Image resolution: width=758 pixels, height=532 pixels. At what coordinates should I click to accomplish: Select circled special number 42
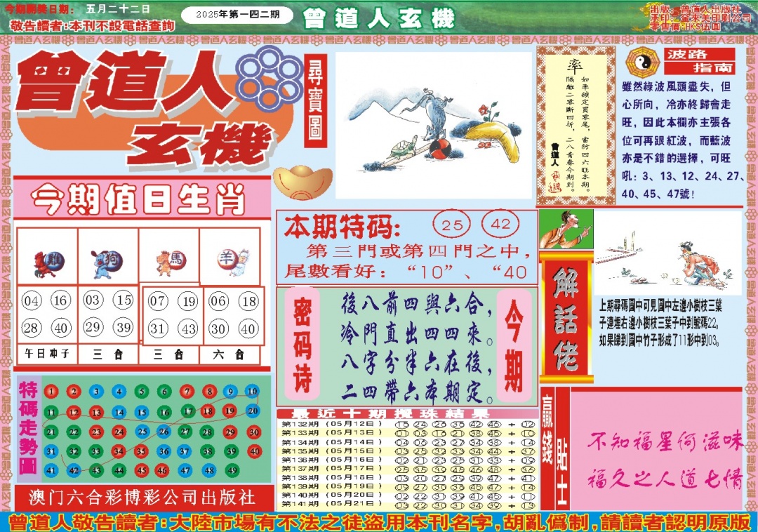(x=501, y=225)
